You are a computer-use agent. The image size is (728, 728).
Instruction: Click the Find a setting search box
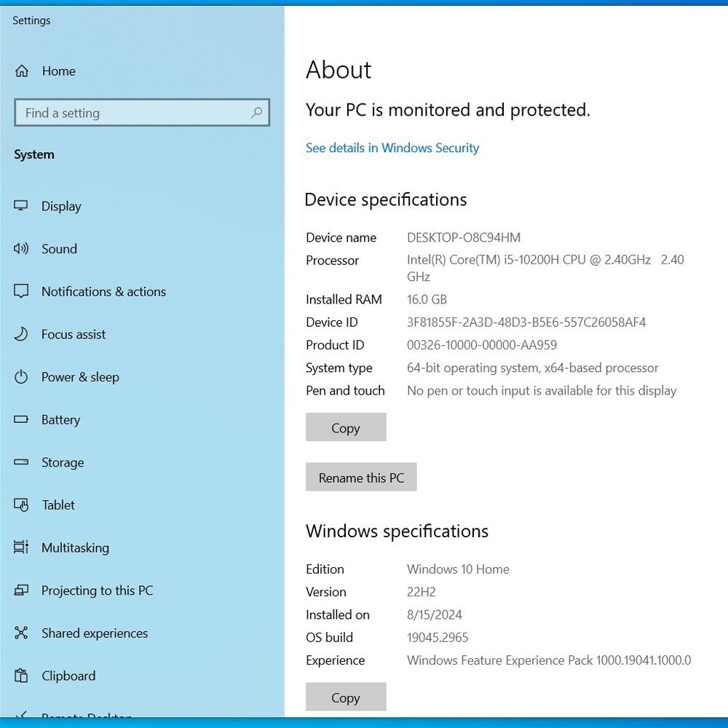pyautogui.click(x=142, y=112)
